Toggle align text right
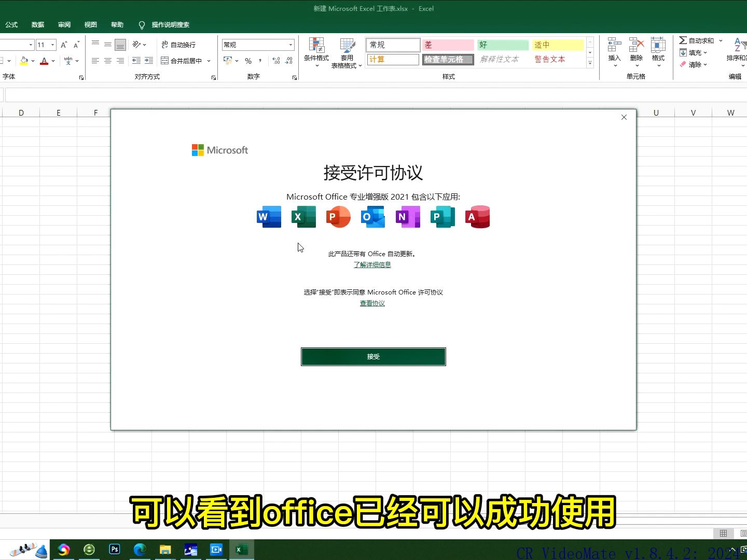 tap(120, 61)
